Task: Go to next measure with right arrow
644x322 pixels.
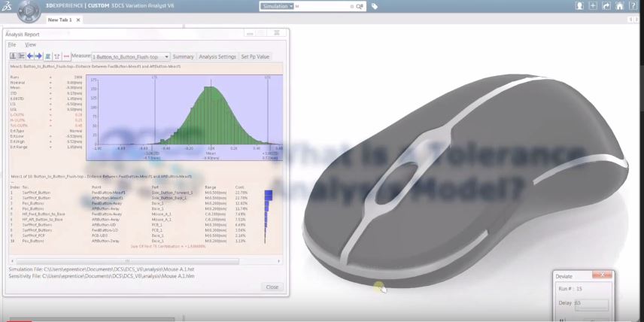Action: [38, 56]
